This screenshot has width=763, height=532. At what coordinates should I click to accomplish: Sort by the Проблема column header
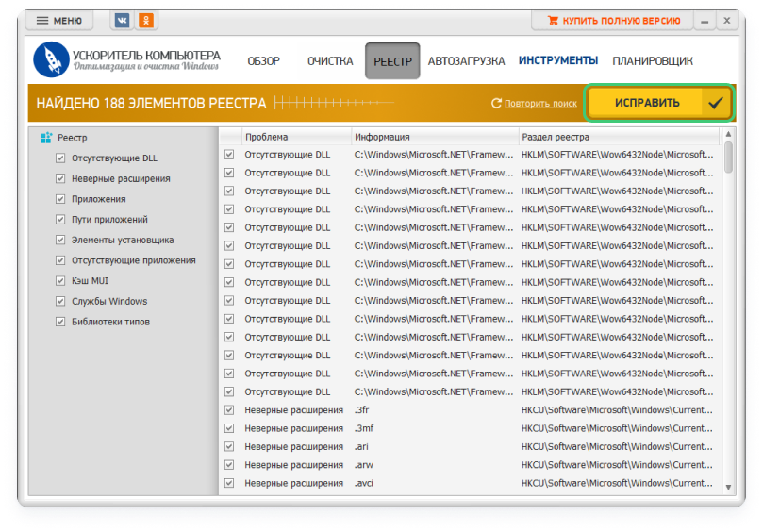[296, 137]
